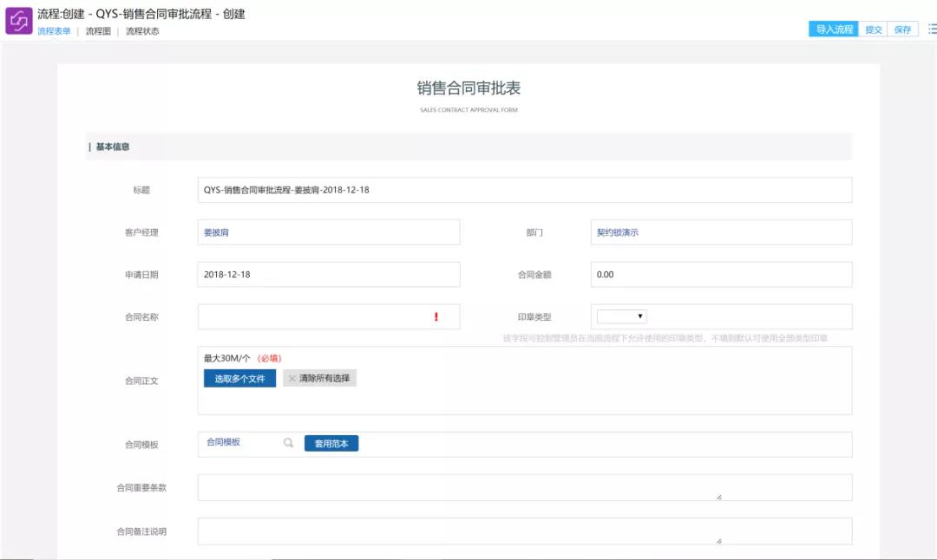Switch to the 流程状态 tab
Viewport: 937px width, 560px height.
142,31
